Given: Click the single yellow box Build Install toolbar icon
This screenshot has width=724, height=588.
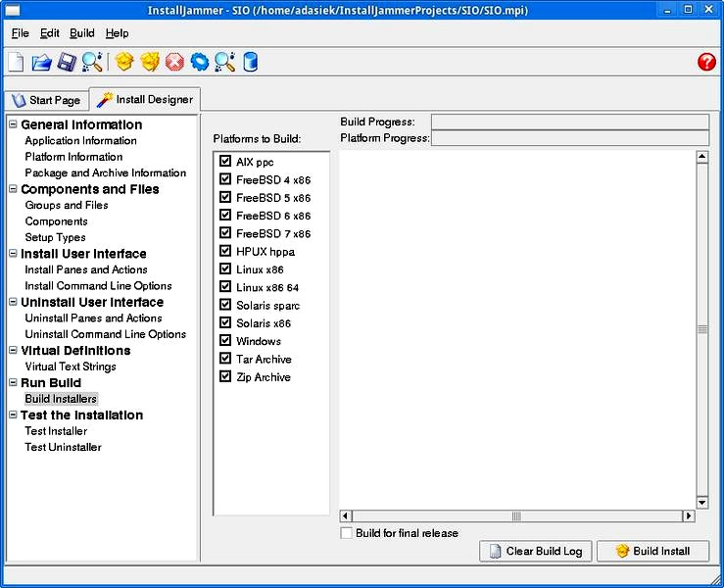Looking at the screenshot, I should 124,62.
